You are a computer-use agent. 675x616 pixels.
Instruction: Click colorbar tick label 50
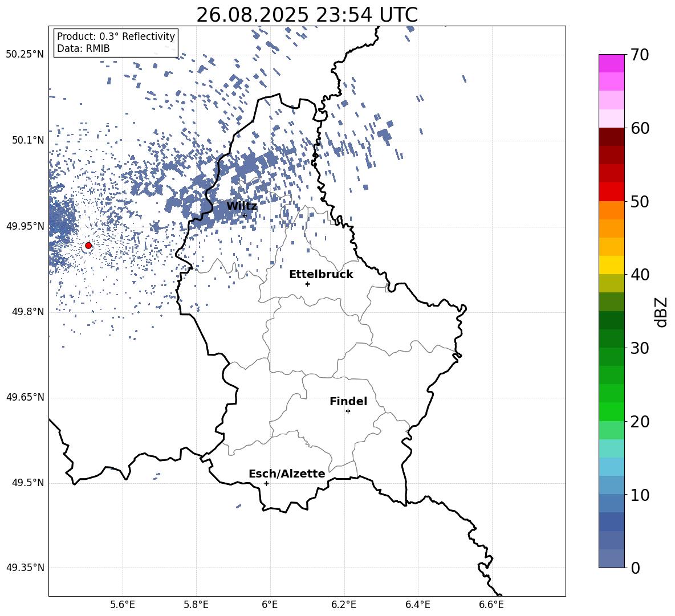click(640, 202)
